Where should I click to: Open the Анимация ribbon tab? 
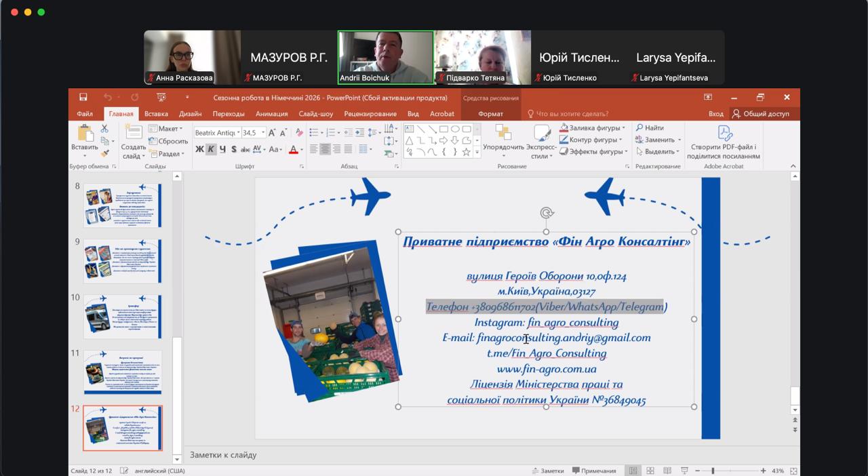(272, 114)
